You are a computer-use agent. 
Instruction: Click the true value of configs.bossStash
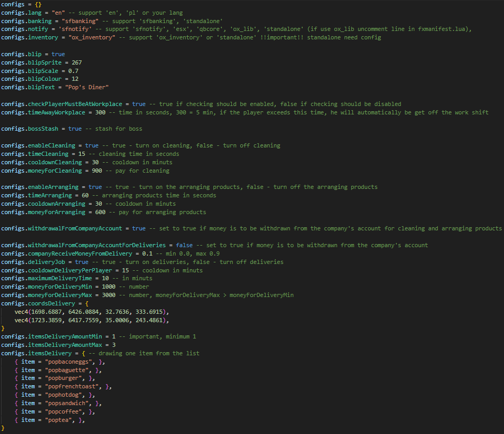pyautogui.click(x=75, y=129)
